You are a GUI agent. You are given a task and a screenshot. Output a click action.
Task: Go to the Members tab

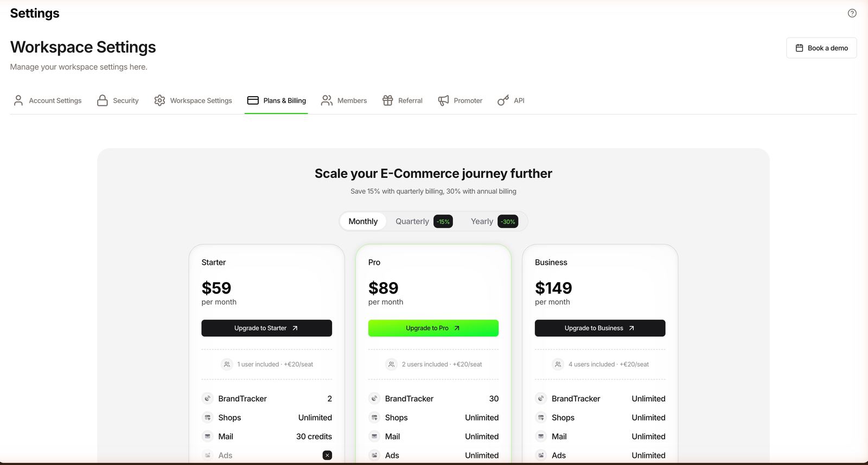pos(344,100)
